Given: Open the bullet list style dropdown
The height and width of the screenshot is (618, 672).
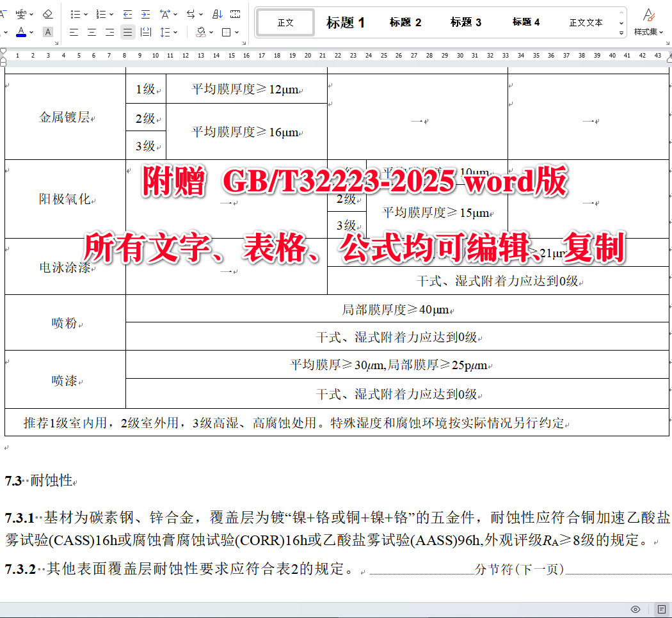Looking at the screenshot, I should 85,13.
